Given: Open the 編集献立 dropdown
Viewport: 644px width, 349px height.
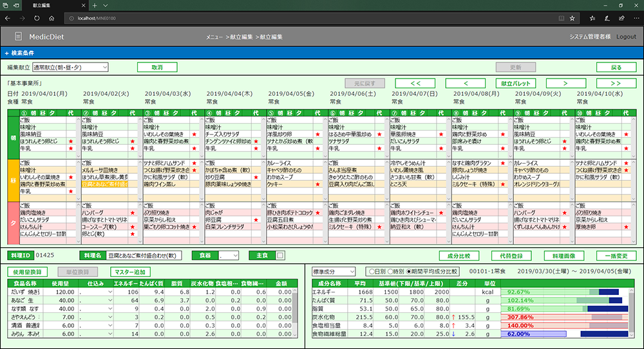Looking at the screenshot, I should pos(70,67).
